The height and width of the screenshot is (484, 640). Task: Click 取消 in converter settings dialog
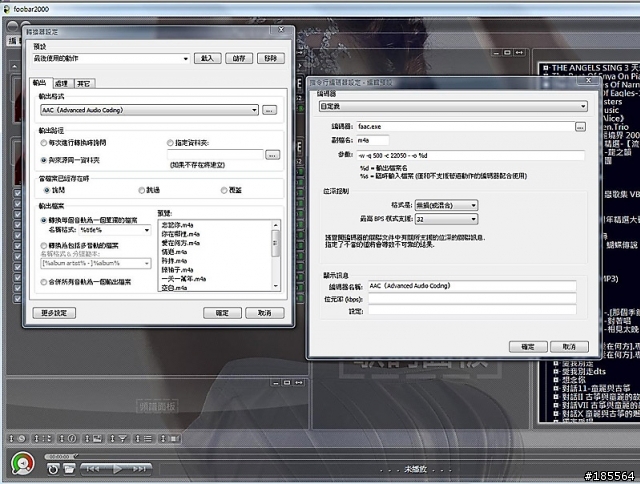point(264,313)
